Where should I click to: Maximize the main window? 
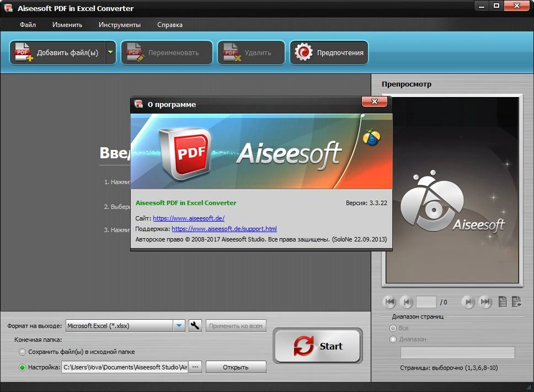496,6
